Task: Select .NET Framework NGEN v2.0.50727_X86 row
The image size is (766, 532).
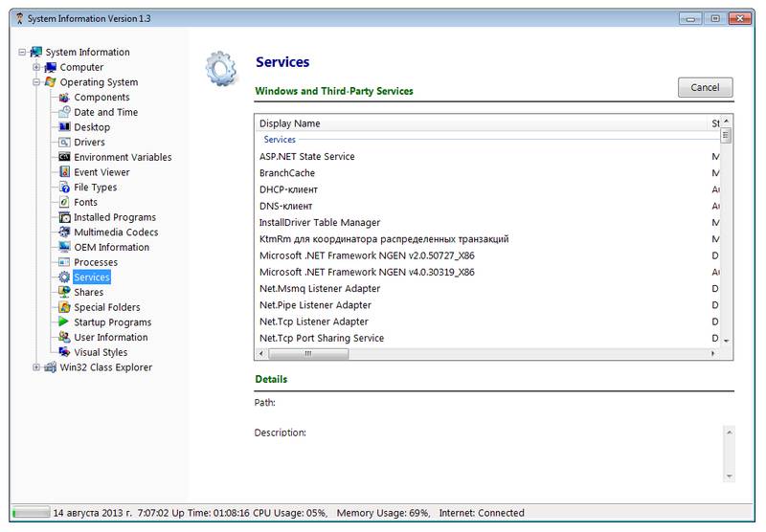Action: click(x=487, y=255)
